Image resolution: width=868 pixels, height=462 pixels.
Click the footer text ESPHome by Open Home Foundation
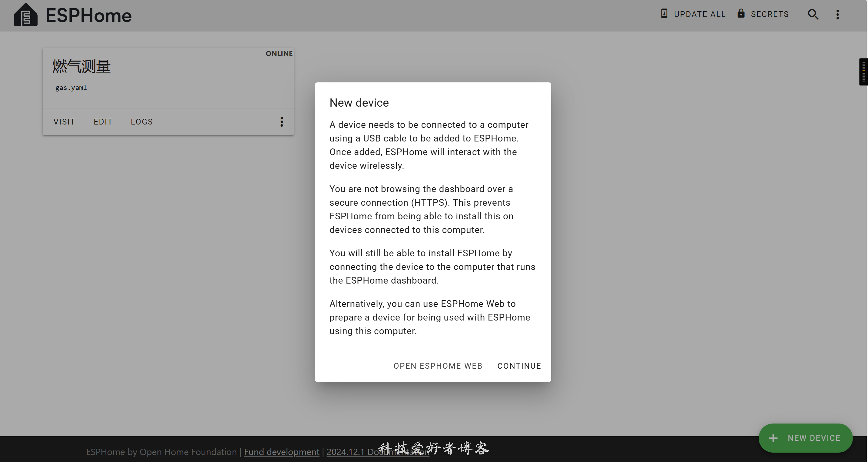[x=161, y=452]
